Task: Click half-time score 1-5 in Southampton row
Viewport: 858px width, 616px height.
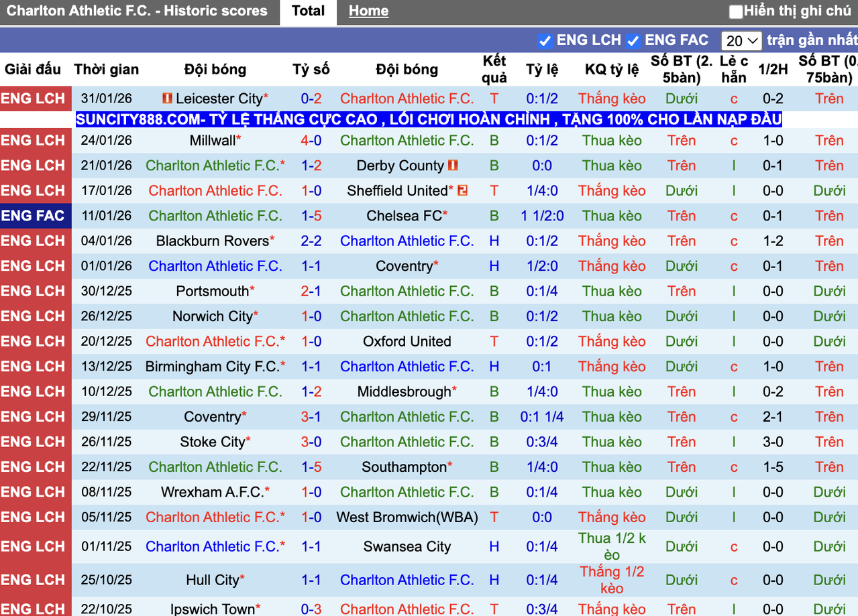Action: [x=773, y=467]
